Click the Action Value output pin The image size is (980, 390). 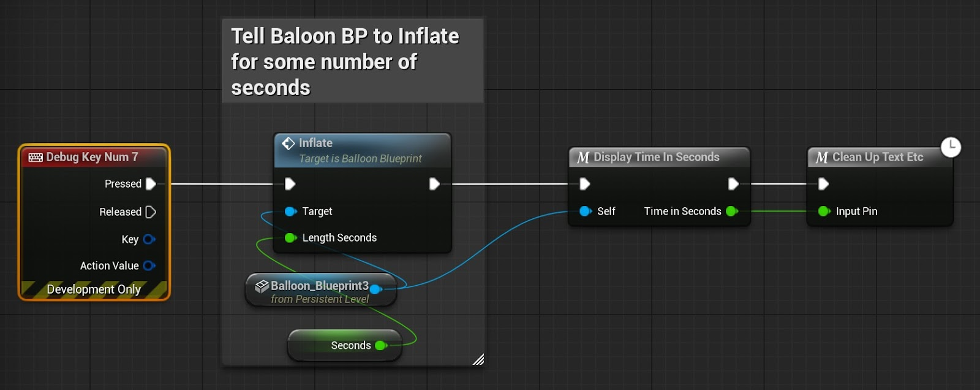click(x=149, y=266)
